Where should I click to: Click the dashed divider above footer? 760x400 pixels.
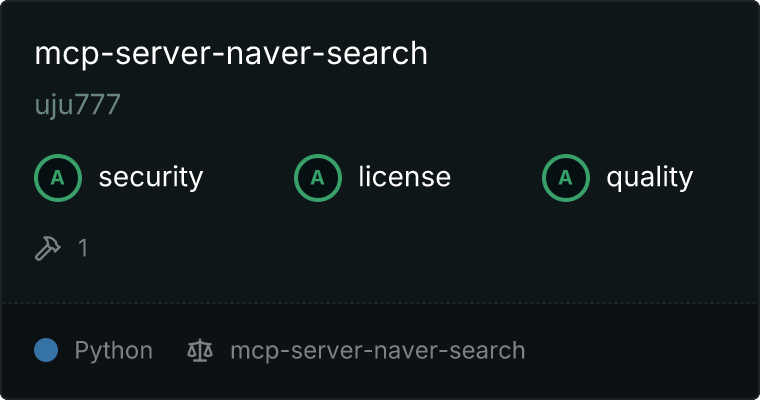[380, 303]
